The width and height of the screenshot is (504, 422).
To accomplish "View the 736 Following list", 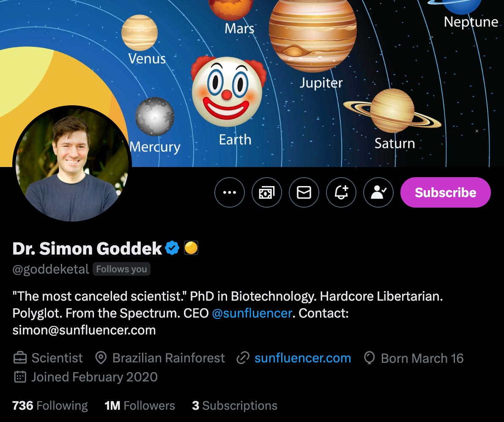I will 50,406.
